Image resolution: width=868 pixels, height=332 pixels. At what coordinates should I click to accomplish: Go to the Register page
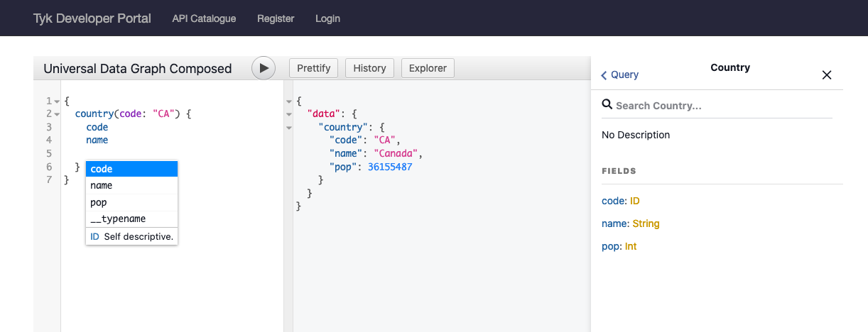pyautogui.click(x=276, y=18)
